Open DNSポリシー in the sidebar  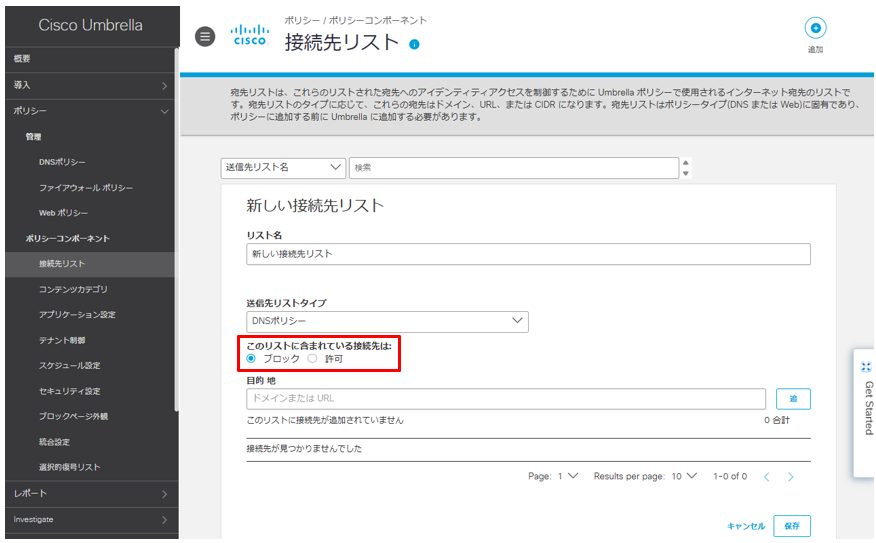pos(62,162)
